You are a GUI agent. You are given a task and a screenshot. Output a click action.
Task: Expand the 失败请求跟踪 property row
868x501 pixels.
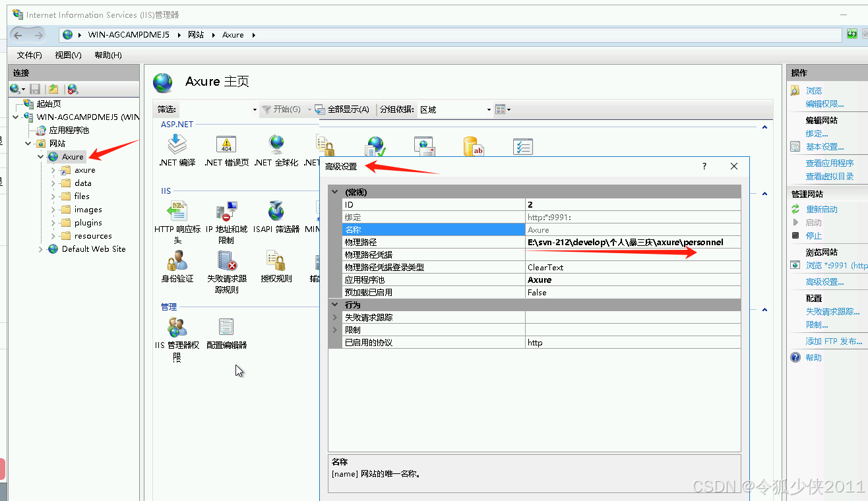(335, 317)
